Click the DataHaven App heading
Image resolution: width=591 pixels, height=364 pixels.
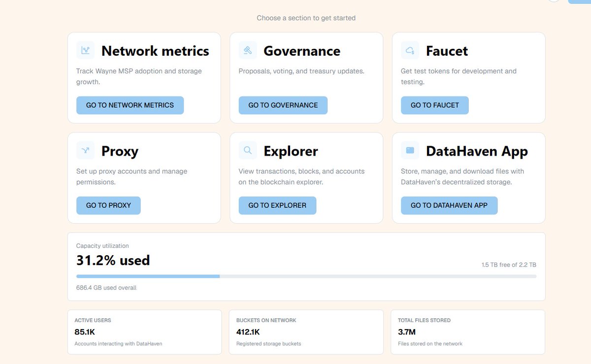pyautogui.click(x=477, y=151)
